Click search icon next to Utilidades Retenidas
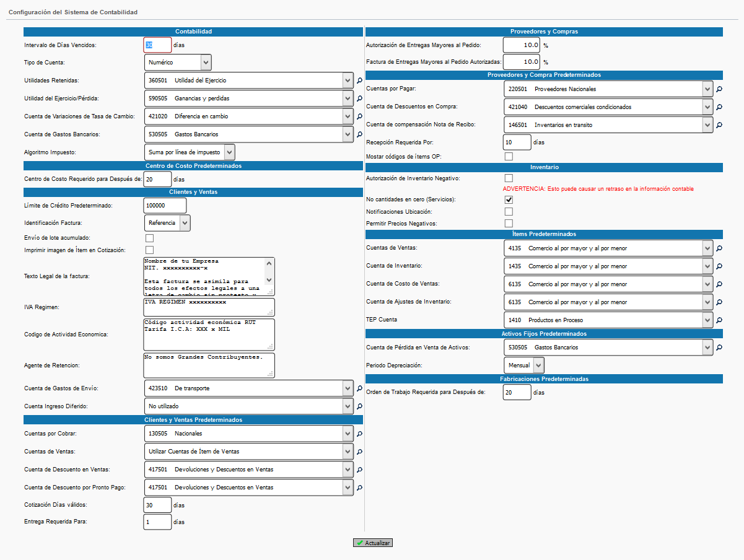This screenshot has width=744, height=560. (x=359, y=81)
